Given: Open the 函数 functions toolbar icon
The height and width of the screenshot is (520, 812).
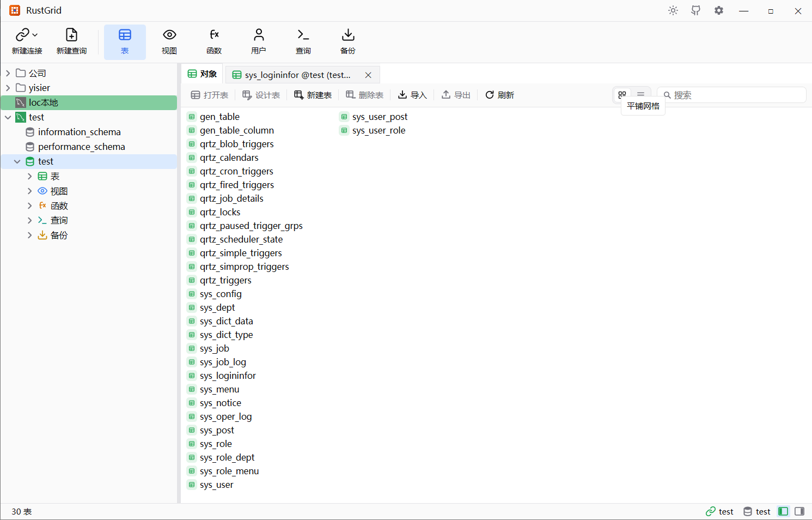Looking at the screenshot, I should [214, 42].
